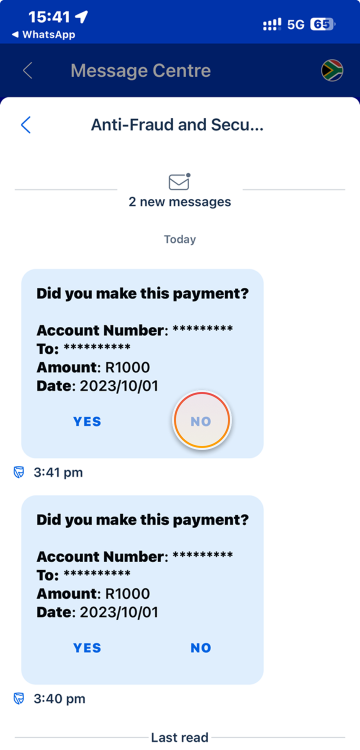Tap the location arrow next to clock
Screen dimensions: 360x750
click(x=81, y=17)
